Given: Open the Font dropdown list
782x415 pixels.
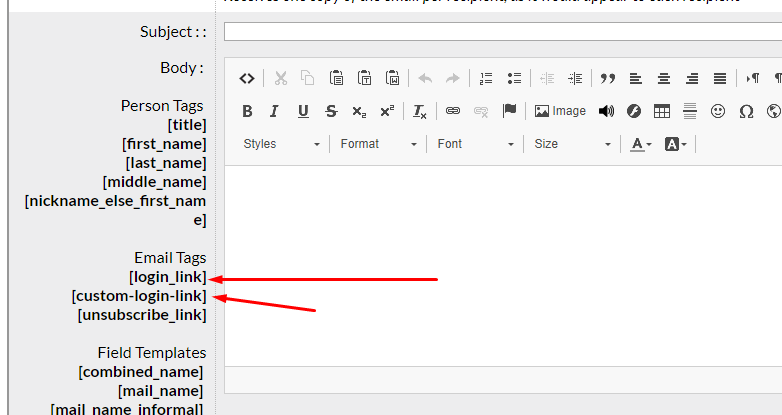Looking at the screenshot, I should click(x=475, y=144).
